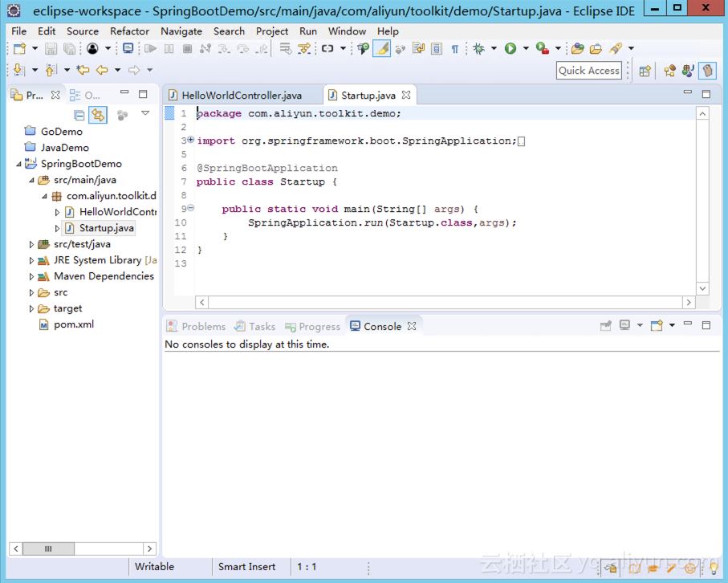
Task: Expand the src/test/java folder node
Action: [x=31, y=244]
